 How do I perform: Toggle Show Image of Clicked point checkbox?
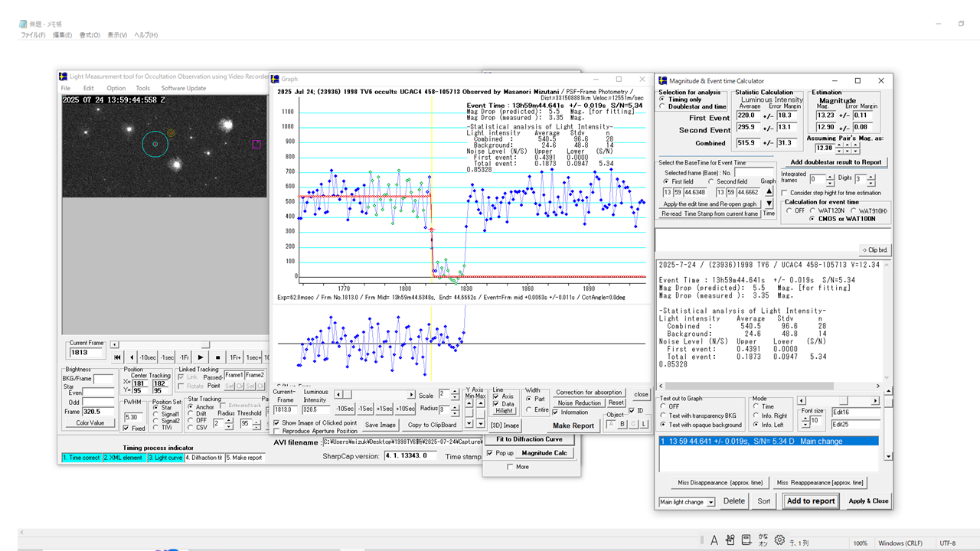pos(277,422)
